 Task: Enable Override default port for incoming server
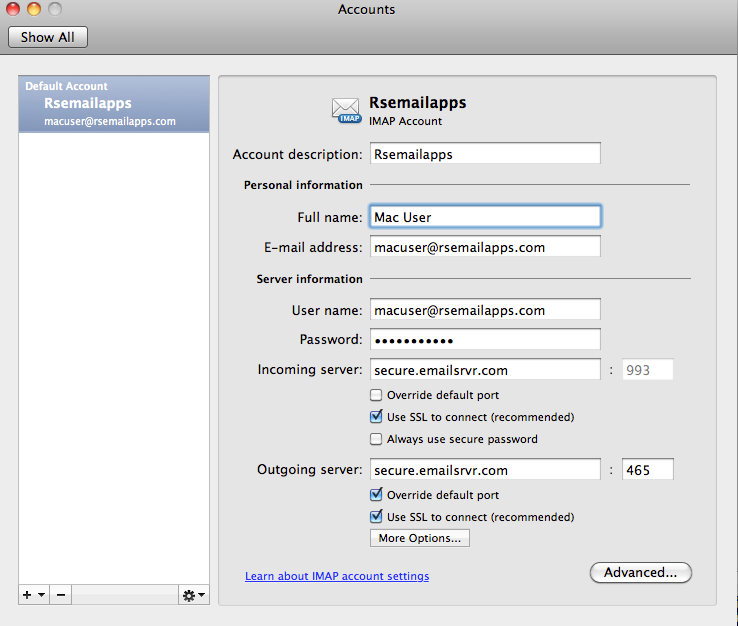[376, 395]
